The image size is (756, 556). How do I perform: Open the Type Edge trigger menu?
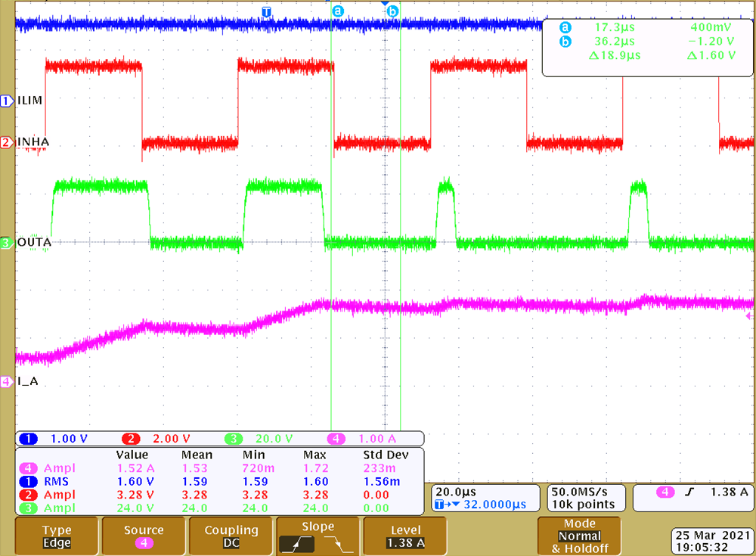click(x=55, y=536)
